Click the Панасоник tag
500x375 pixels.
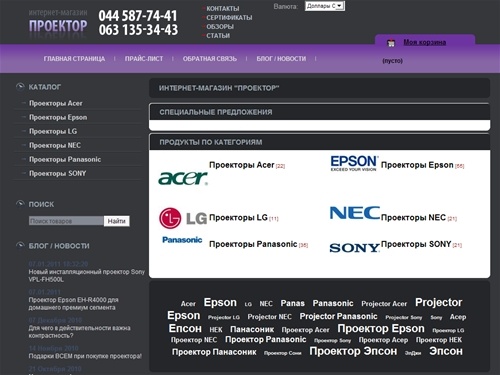252,330
